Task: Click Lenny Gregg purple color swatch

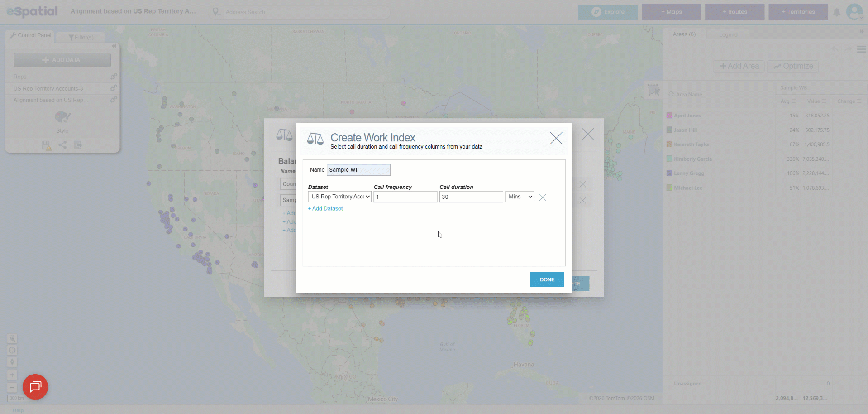Action: (669, 173)
